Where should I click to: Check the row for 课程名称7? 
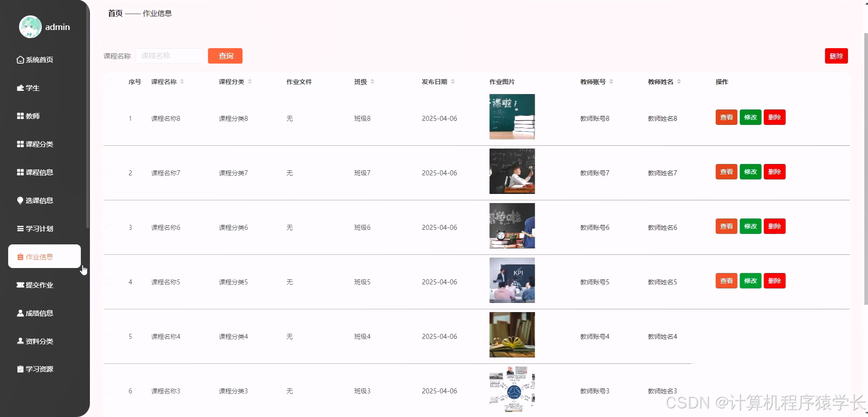coord(109,173)
